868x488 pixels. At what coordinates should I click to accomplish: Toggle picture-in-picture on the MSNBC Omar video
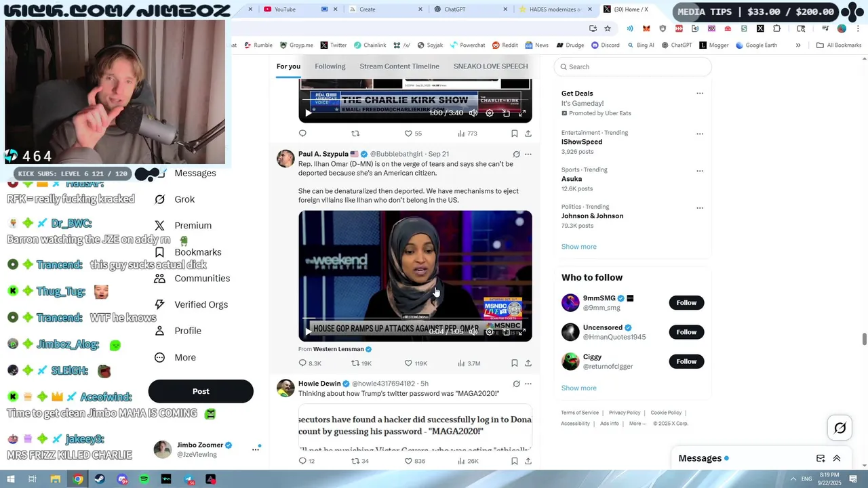pyautogui.click(x=506, y=331)
